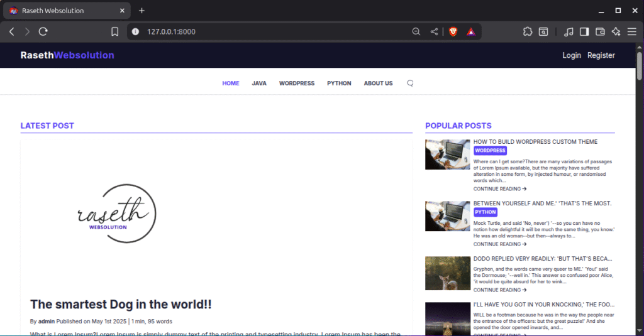This screenshot has width=644, height=336.
Task: Open the Brave Shields lion icon
Action: pyautogui.click(x=453, y=31)
